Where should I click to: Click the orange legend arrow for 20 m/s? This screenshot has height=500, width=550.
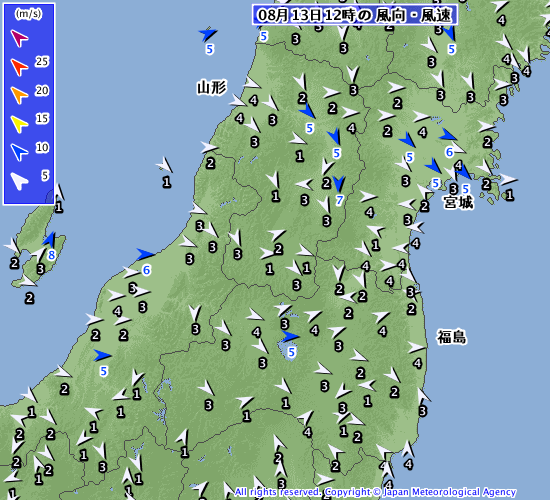pos(19,95)
